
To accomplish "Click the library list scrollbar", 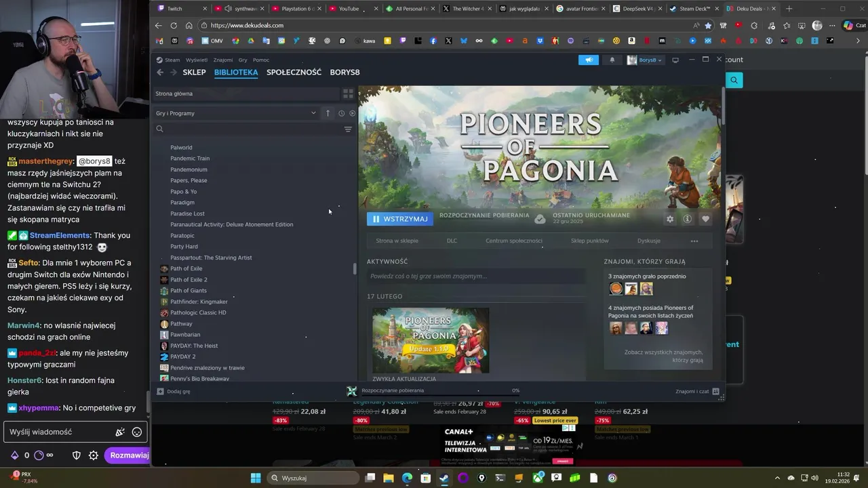I will pyautogui.click(x=355, y=268).
